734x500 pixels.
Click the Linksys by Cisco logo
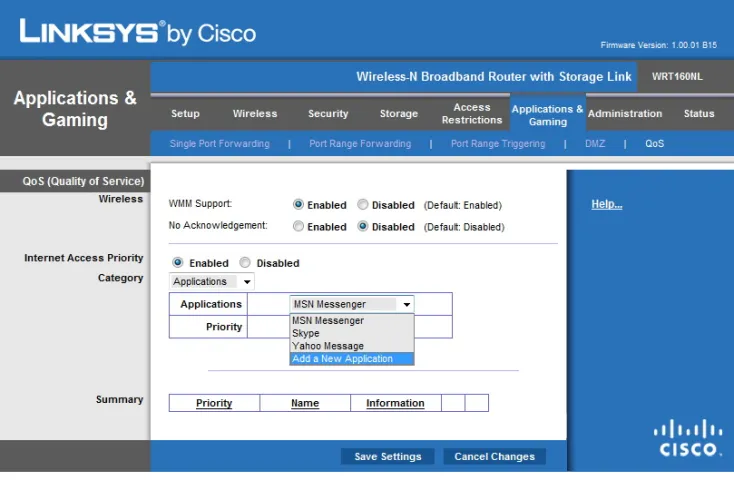(137, 32)
